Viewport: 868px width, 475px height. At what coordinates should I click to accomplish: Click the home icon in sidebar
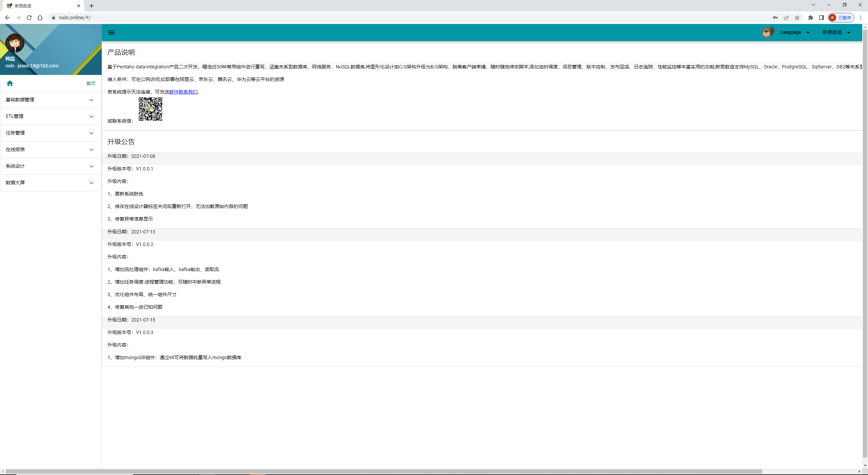click(10, 83)
